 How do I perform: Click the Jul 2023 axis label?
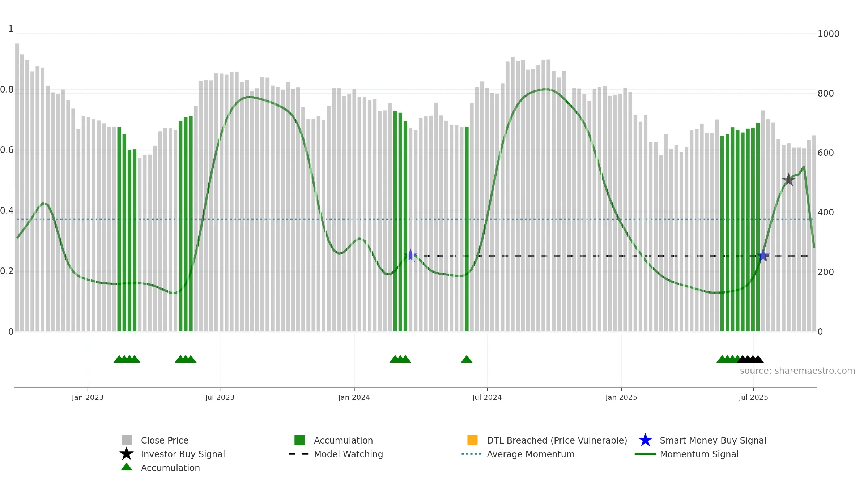click(x=220, y=398)
